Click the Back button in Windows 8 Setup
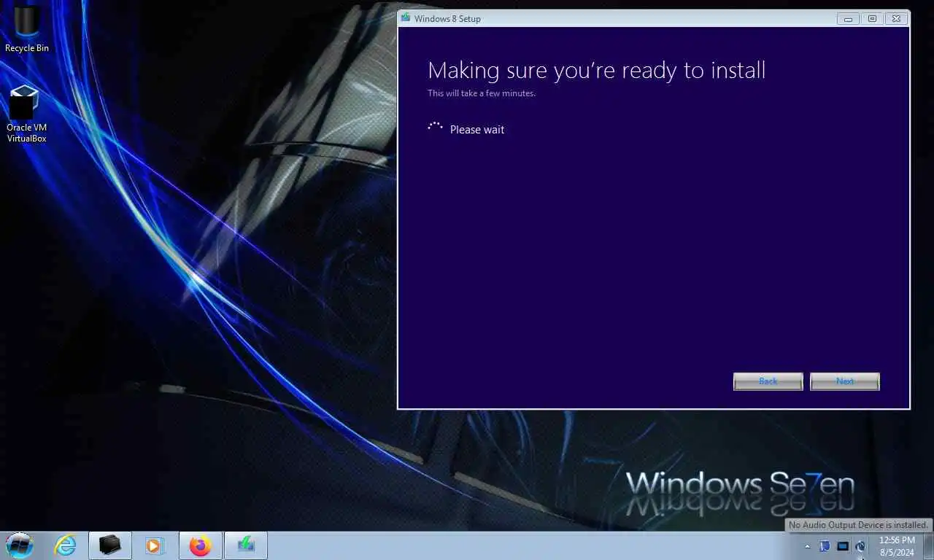Image resolution: width=934 pixels, height=560 pixels. [768, 381]
